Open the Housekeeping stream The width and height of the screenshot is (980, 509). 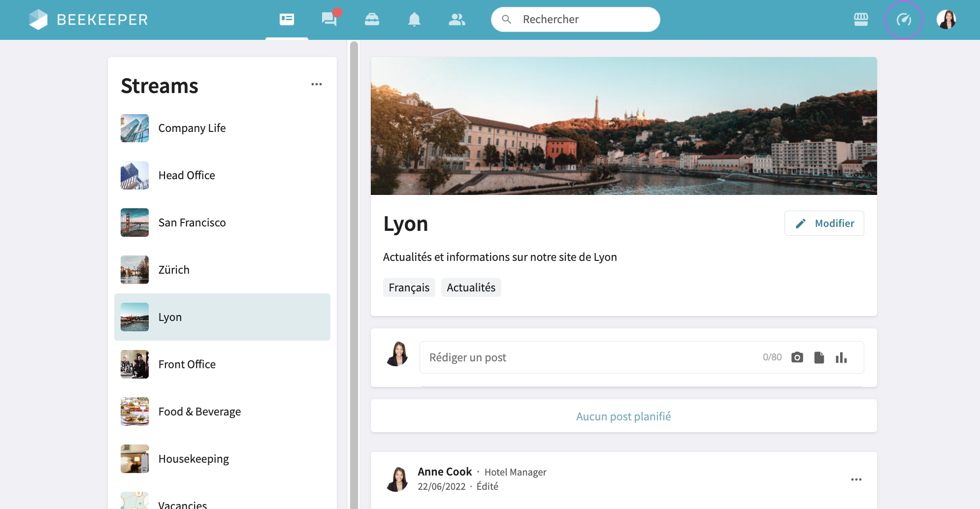[x=222, y=459]
